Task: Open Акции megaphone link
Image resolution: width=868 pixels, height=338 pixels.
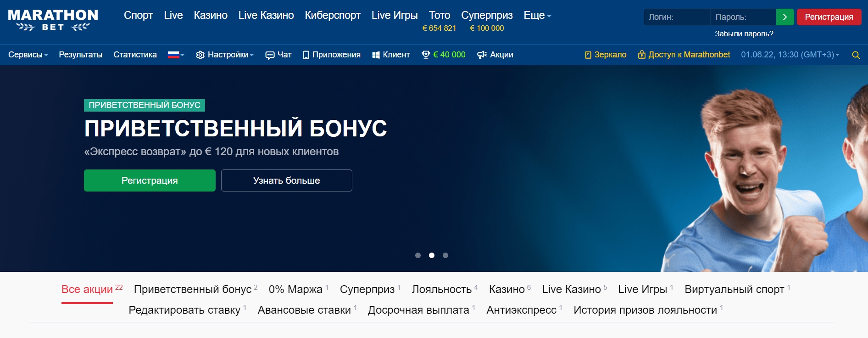Action: point(495,55)
